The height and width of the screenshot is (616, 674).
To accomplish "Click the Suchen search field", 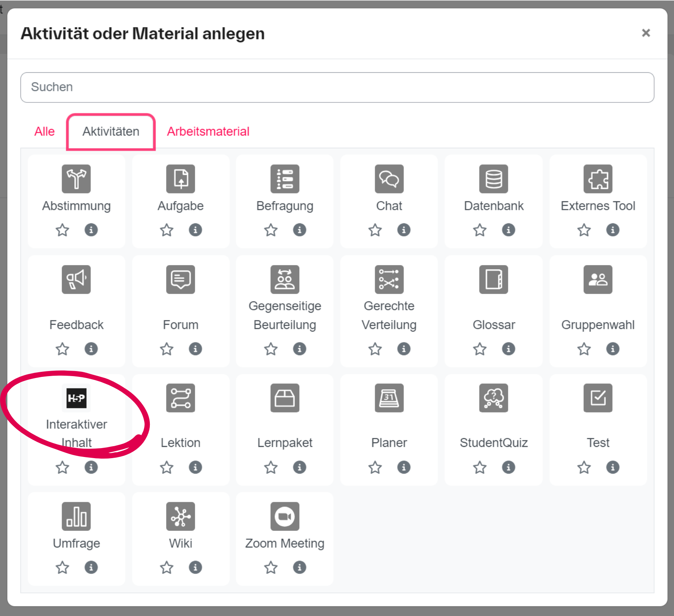I will [x=337, y=87].
